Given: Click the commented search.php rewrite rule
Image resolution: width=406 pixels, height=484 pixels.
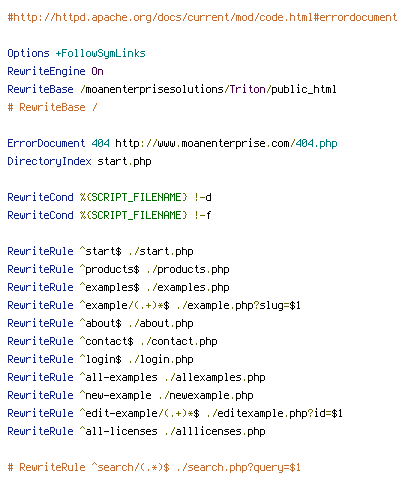Looking at the screenshot, I should click(154, 467).
